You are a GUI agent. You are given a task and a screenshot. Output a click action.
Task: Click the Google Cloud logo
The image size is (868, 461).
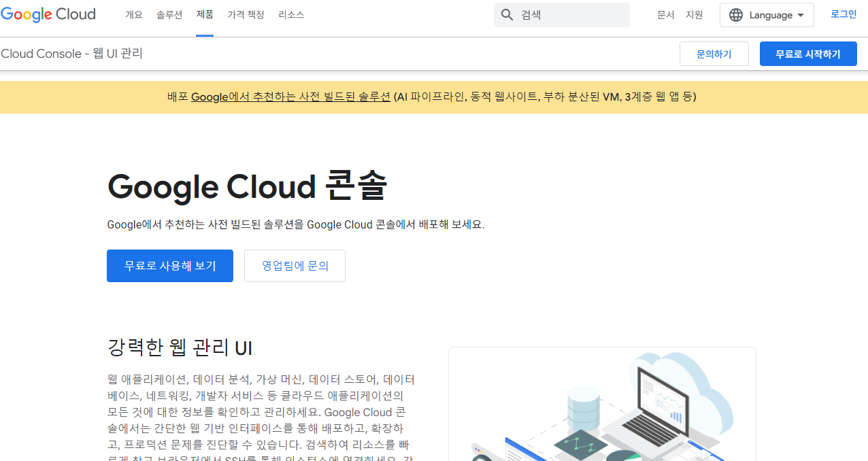click(x=48, y=14)
